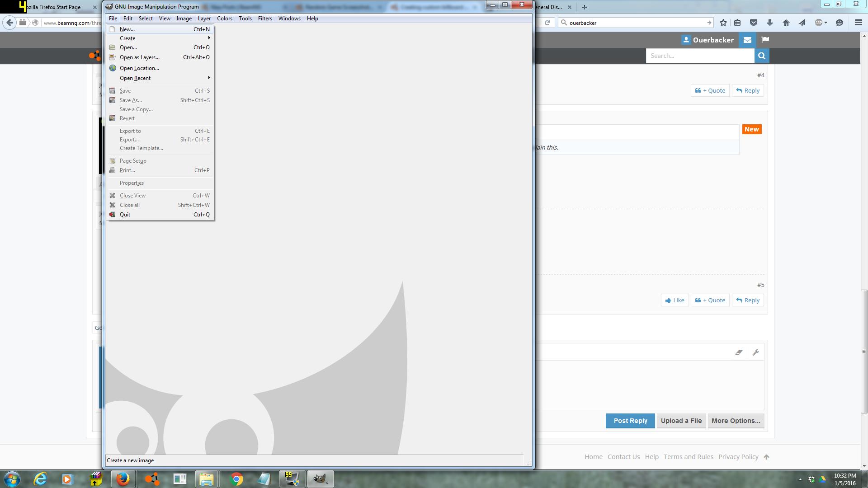Open Windows Explorer from taskbar
The width and height of the screenshot is (868, 488).
coord(207,479)
